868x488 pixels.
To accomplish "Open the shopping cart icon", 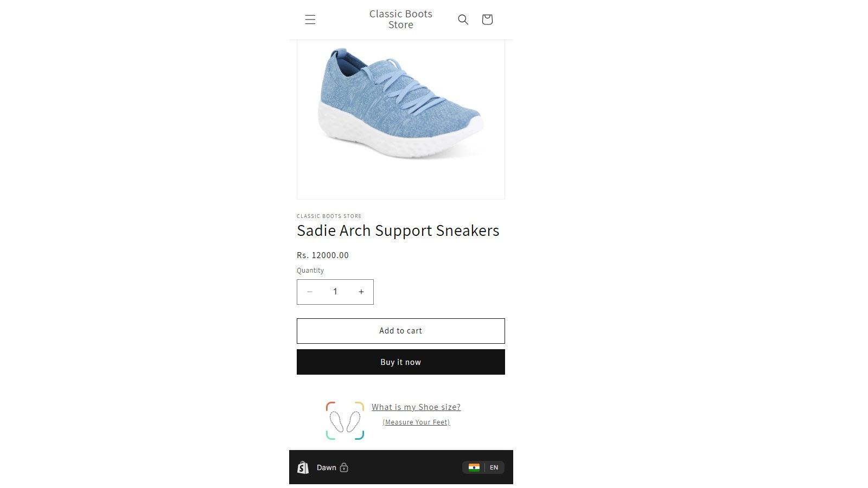I will [487, 20].
